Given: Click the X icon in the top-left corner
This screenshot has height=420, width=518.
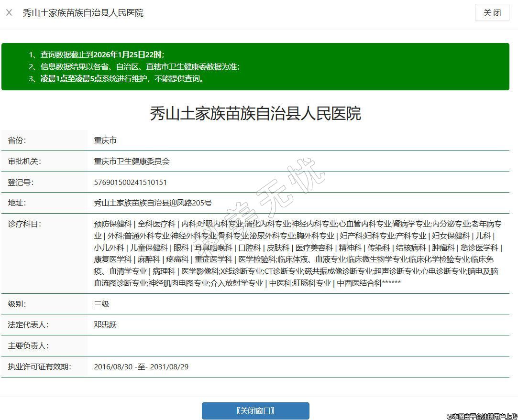Looking at the screenshot, I should pyautogui.click(x=9, y=13).
